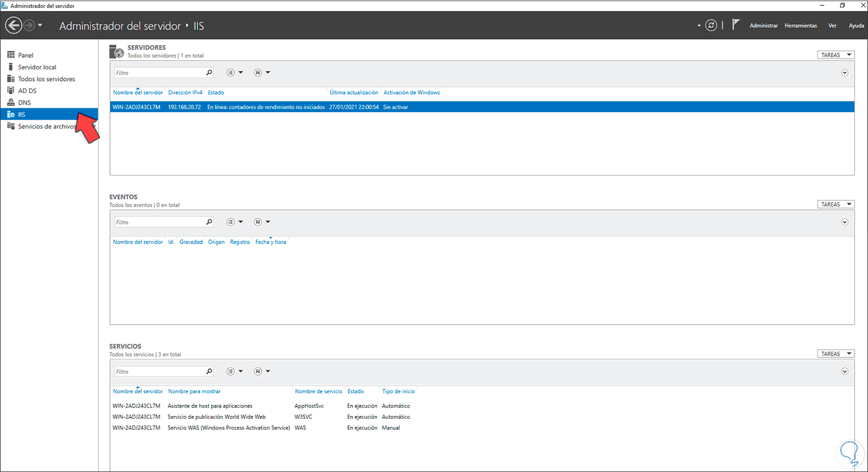Open the Servidores saved queries button
Screen dimensions: 868x472
pyautogui.click(x=262, y=73)
